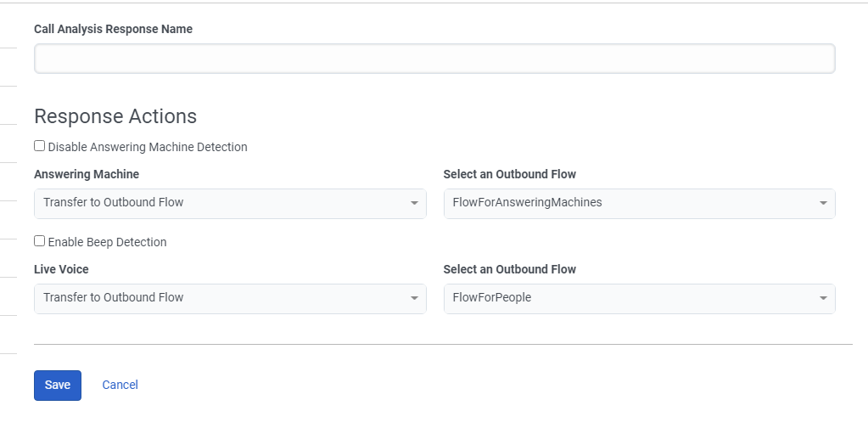Click the Cancel link

pyautogui.click(x=120, y=385)
